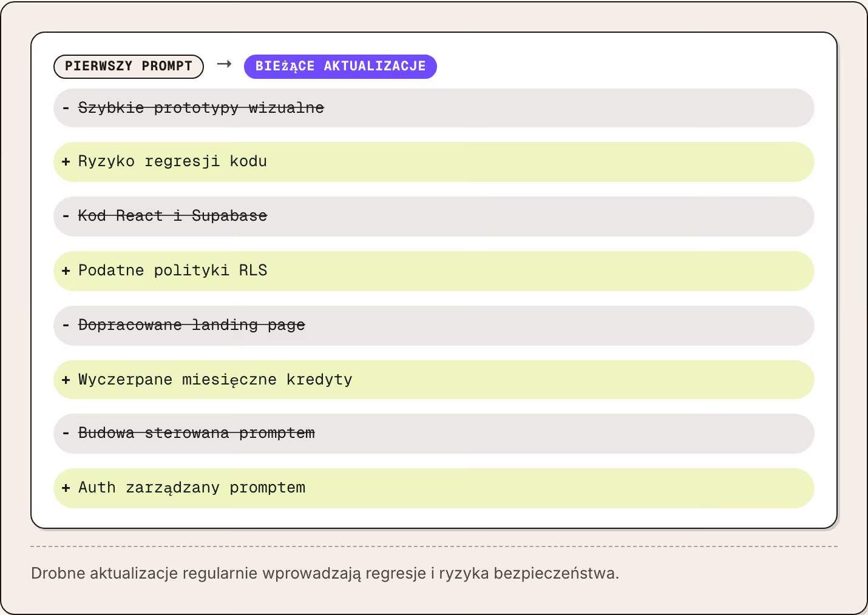Select the struck-through line 'Budowa sterowana promptem'
This screenshot has width=868, height=615.
(434, 434)
